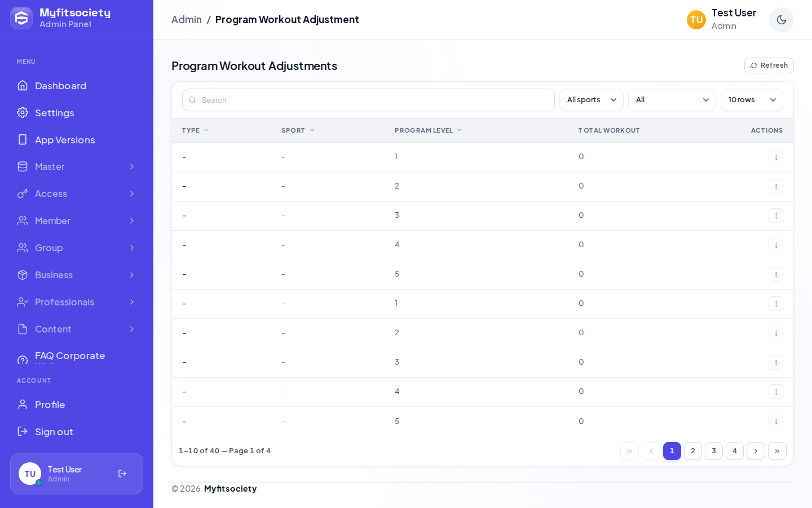Expand the Professionals sidebar section
This screenshot has height=508, width=812.
[x=77, y=302]
